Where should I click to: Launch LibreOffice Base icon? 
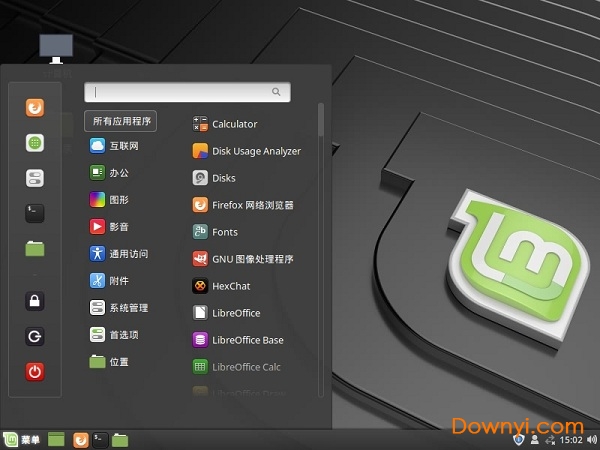tap(200, 340)
